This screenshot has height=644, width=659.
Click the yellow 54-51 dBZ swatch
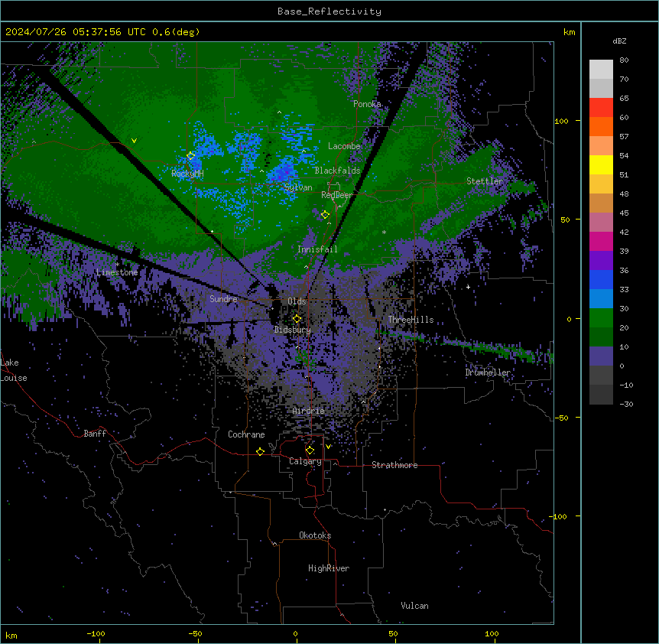click(601, 164)
